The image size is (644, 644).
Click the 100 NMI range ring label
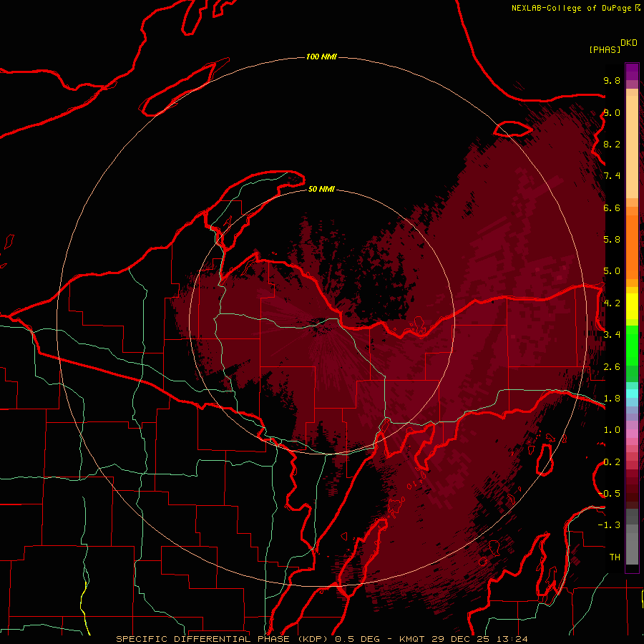click(321, 57)
